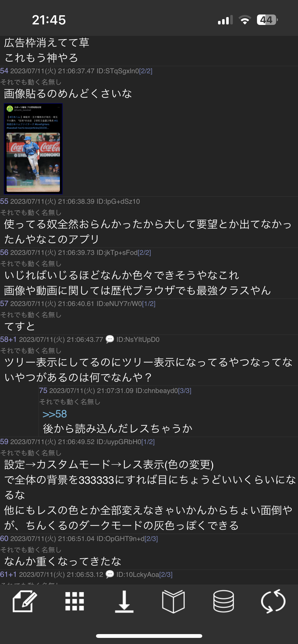The image size is (298, 644).
Task: Tap reply post number 75
Action: (x=43, y=391)
